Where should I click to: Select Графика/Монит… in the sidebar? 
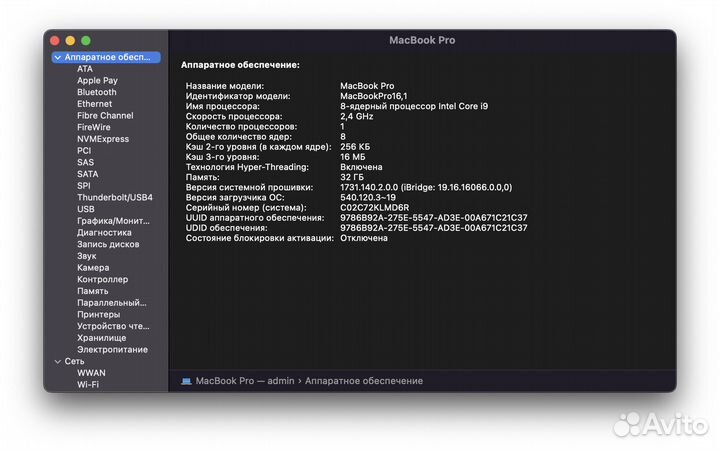click(113, 221)
